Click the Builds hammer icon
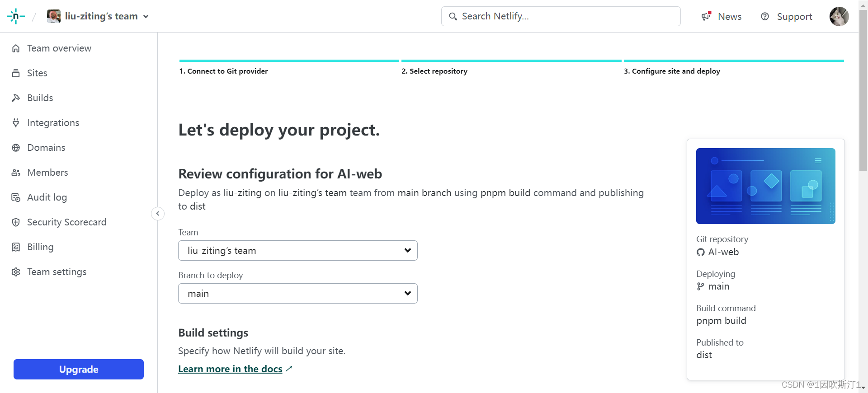 16,98
